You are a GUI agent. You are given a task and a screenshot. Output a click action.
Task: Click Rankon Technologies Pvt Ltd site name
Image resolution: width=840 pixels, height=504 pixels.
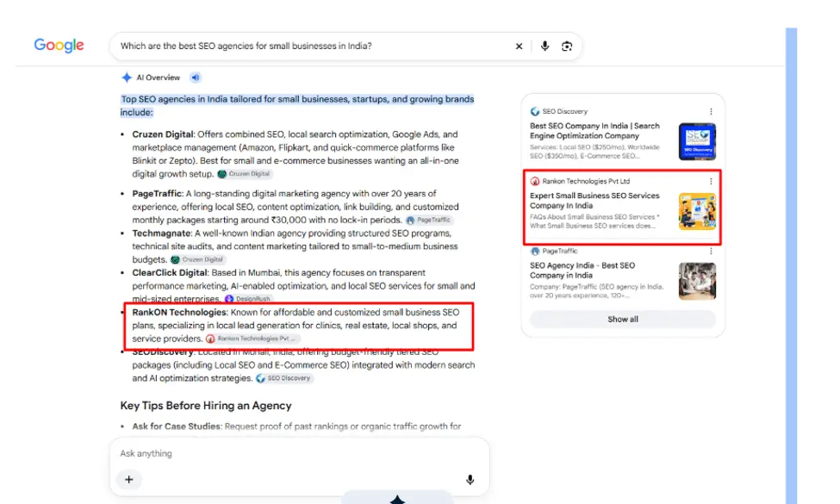[586, 181]
